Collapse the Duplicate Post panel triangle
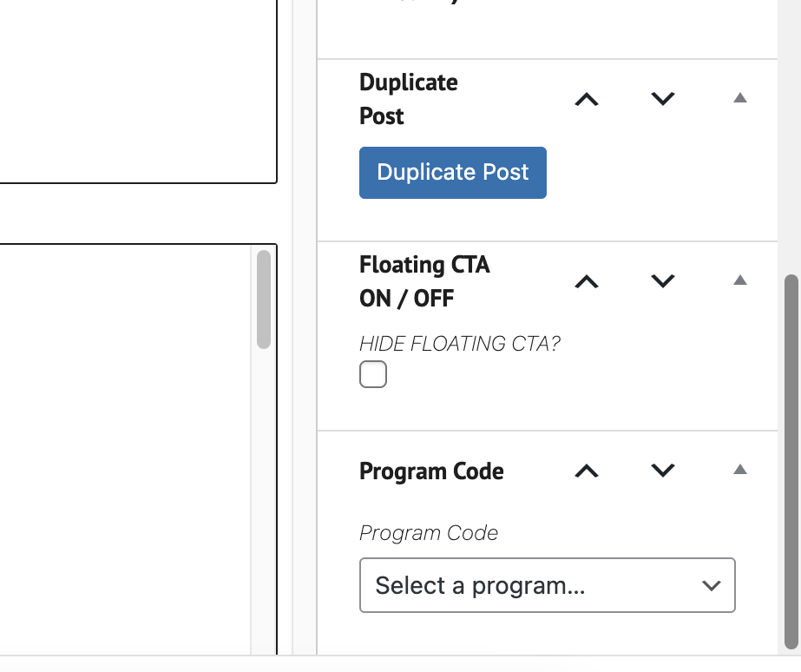 [x=739, y=99]
